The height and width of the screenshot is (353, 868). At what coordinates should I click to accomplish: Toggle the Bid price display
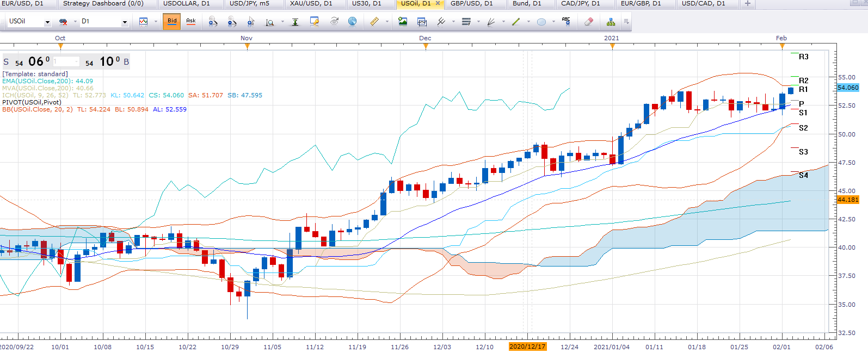click(172, 22)
